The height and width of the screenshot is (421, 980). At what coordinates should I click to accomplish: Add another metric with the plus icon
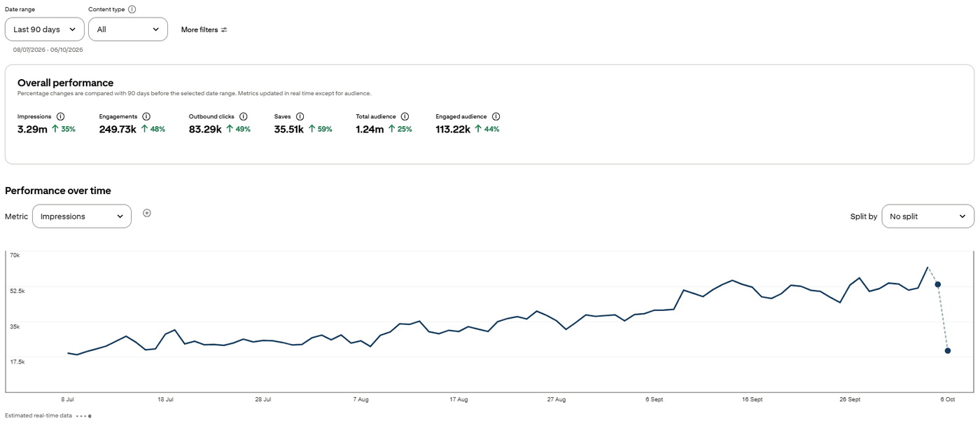coord(147,213)
